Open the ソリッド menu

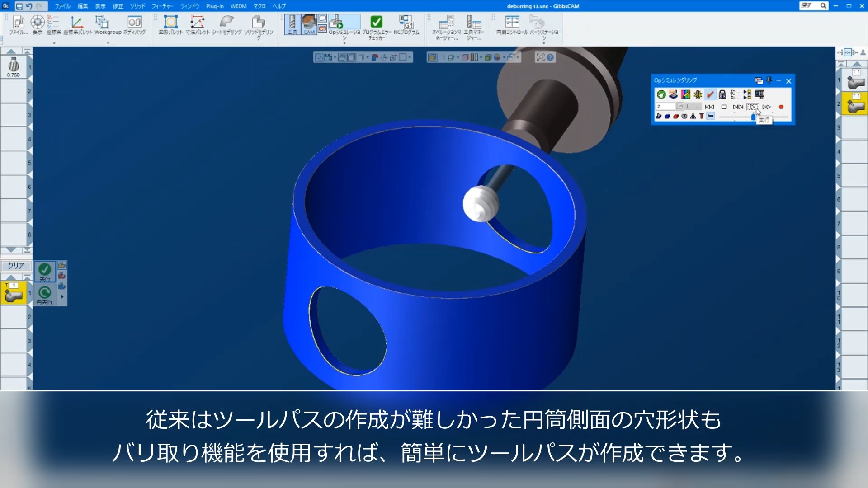click(137, 6)
